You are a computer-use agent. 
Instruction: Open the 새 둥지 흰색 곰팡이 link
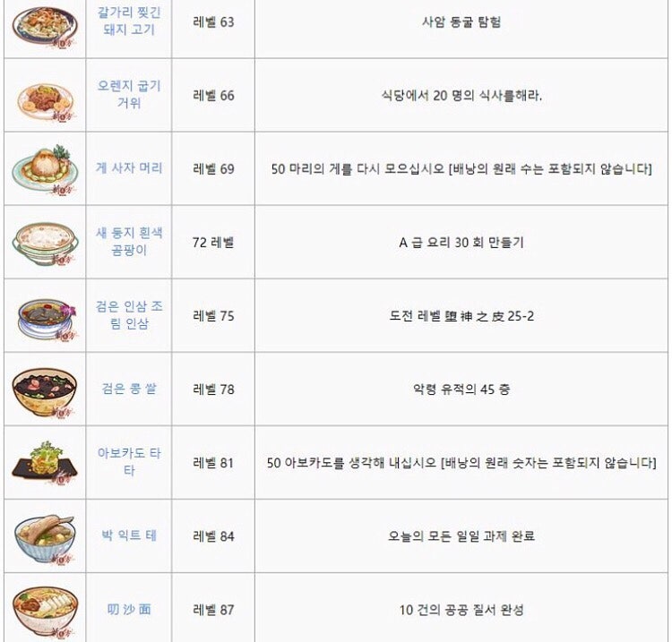coord(128,241)
